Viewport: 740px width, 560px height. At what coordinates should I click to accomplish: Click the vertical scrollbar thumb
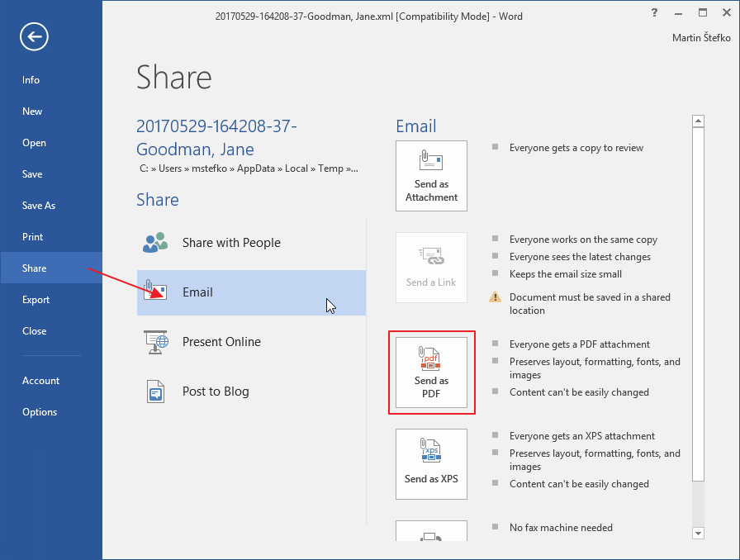[x=698, y=304]
